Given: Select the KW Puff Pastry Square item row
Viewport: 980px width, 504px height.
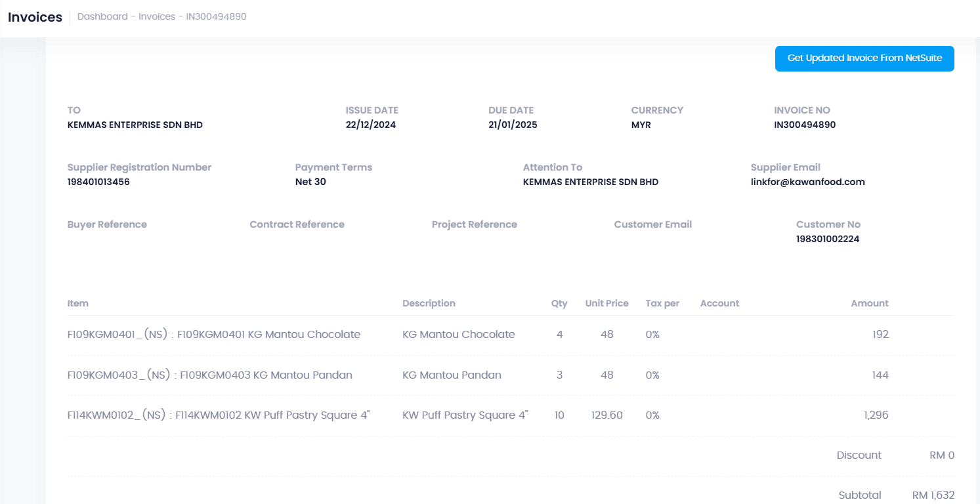Looking at the screenshot, I should pos(219,415).
